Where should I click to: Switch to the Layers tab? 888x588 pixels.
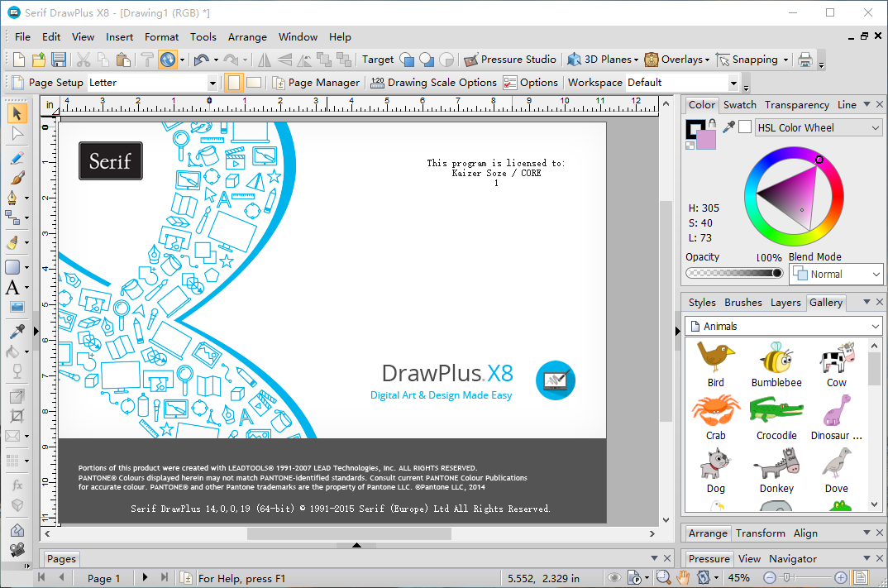pyautogui.click(x=785, y=303)
